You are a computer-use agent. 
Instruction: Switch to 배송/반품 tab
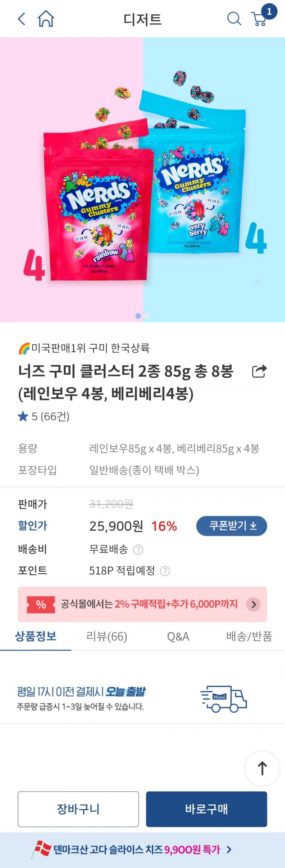(x=249, y=636)
